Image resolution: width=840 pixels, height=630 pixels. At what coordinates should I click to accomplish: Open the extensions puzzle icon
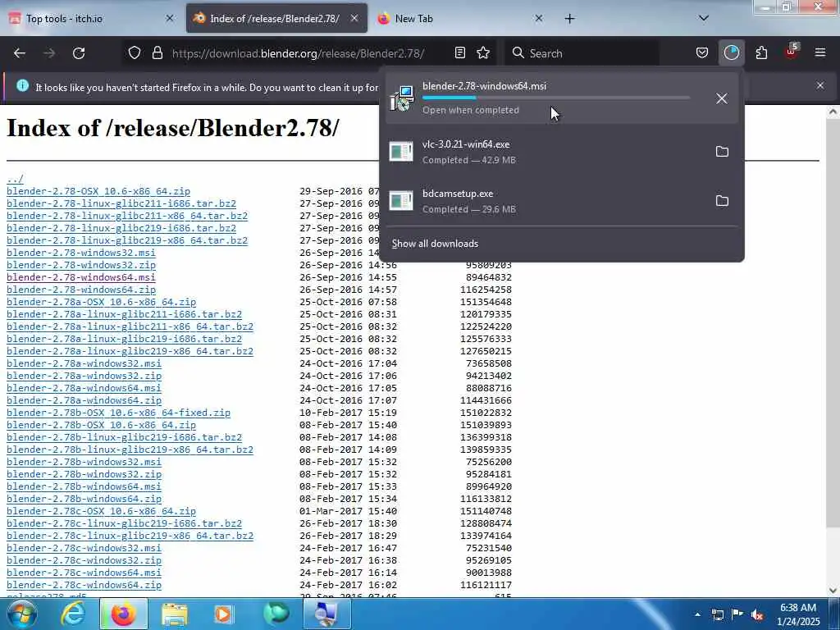click(x=761, y=53)
